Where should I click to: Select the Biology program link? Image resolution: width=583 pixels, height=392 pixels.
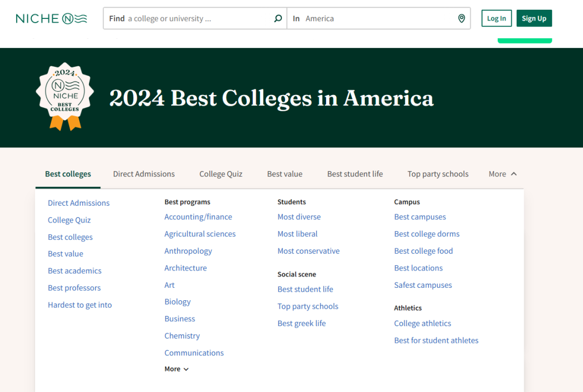(x=178, y=302)
